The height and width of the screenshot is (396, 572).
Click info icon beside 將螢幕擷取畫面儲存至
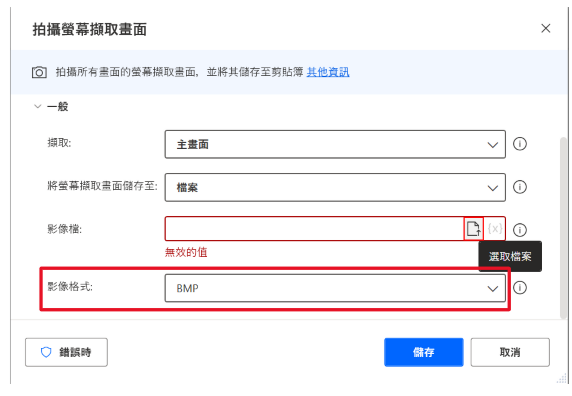[520, 187]
